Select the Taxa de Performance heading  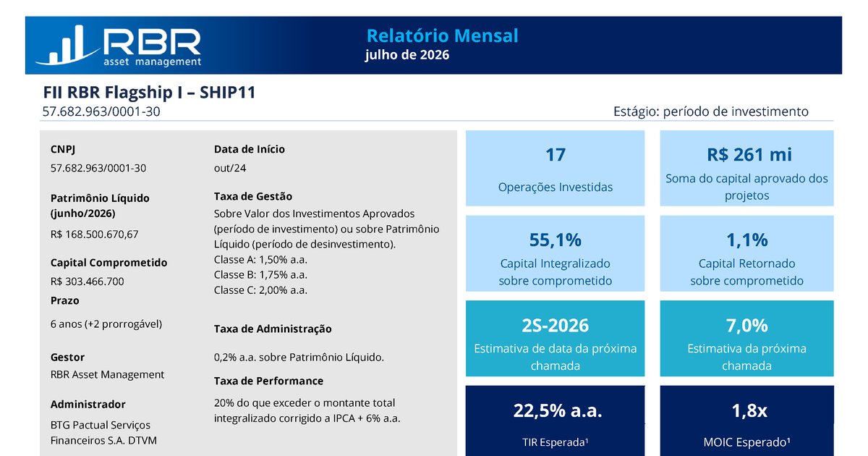[x=268, y=381]
